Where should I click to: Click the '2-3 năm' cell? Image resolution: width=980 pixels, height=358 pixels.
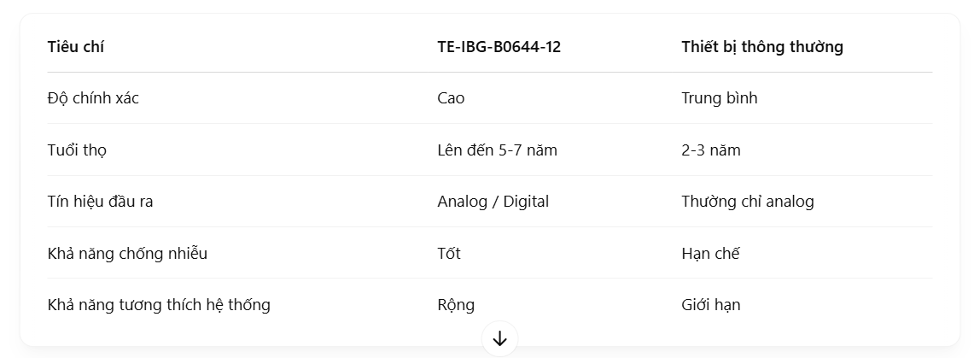[710, 150]
